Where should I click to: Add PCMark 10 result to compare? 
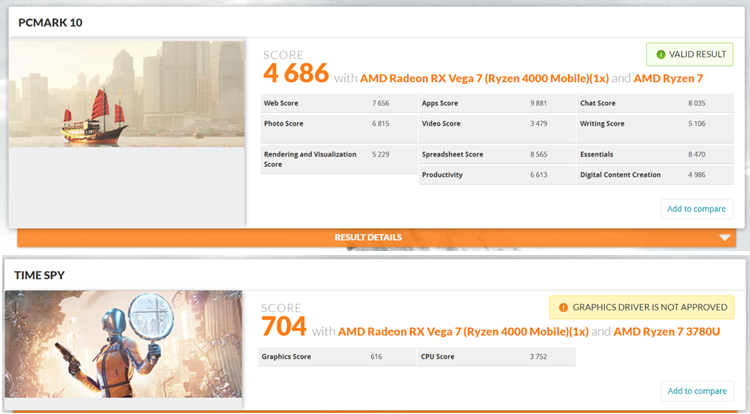coord(696,209)
